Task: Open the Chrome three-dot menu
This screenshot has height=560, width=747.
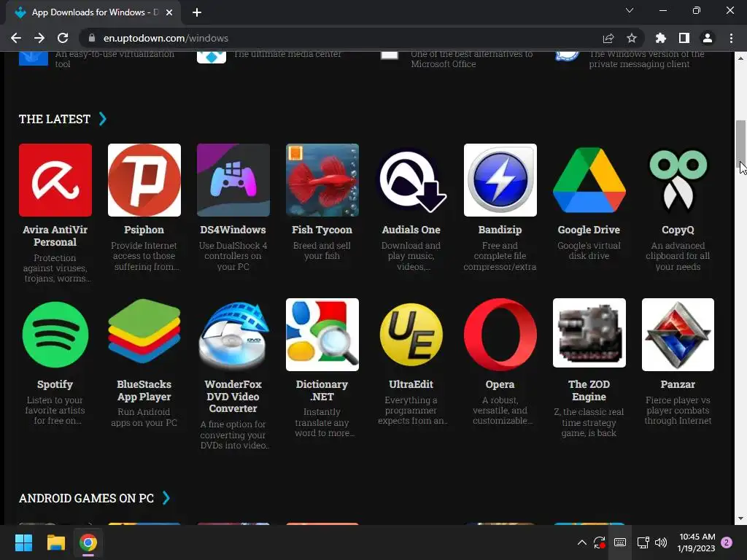Action: click(x=731, y=38)
